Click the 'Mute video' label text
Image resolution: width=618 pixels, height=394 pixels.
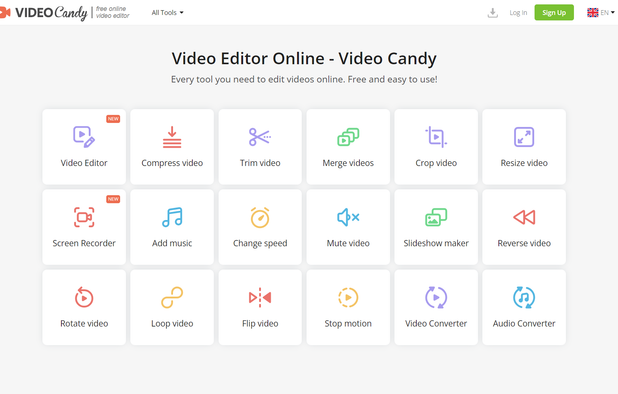coord(348,243)
